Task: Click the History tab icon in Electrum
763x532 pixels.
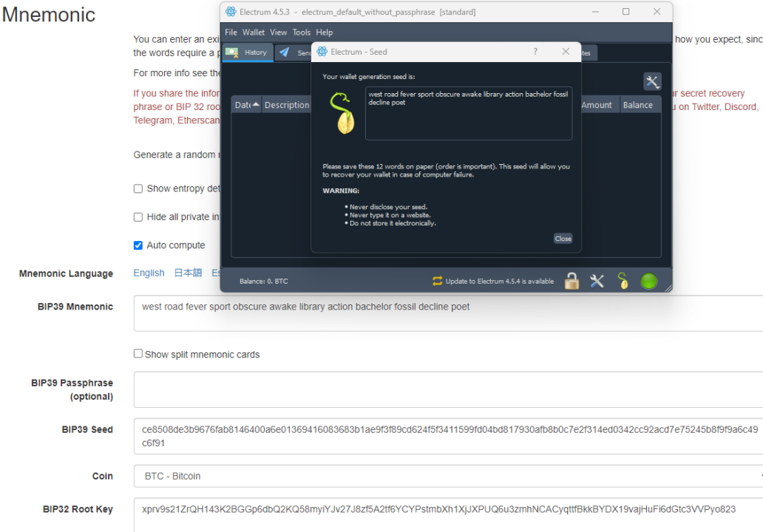Action: (232, 52)
